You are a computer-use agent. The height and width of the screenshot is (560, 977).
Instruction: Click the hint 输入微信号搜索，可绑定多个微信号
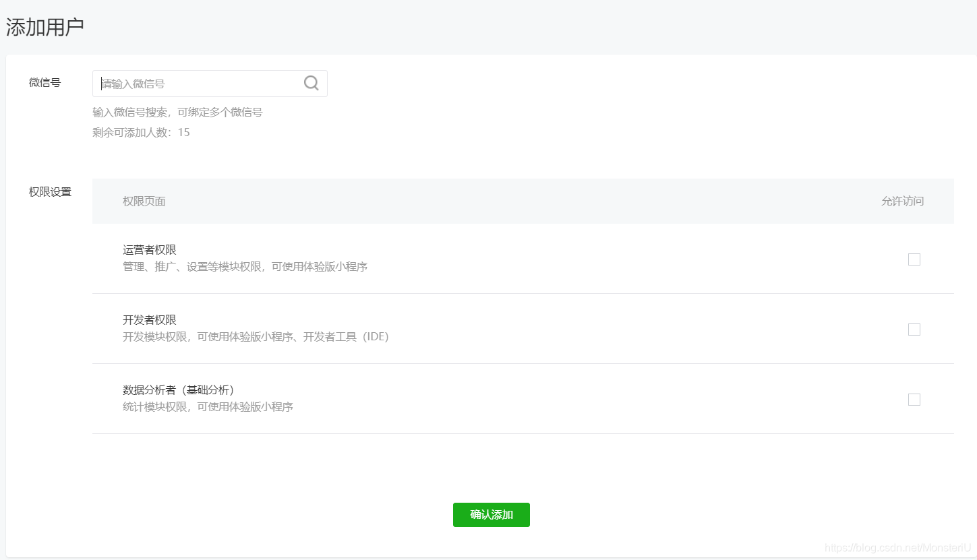tap(177, 112)
